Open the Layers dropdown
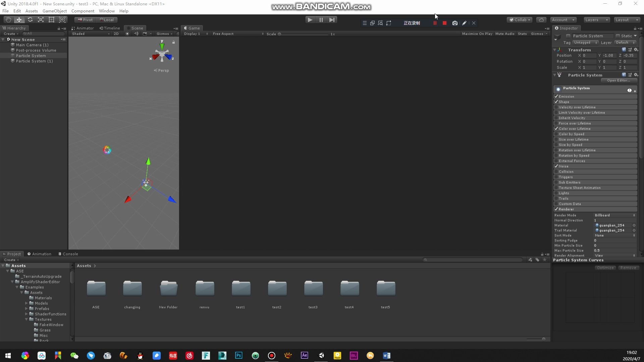The image size is (644, 362). (x=596, y=20)
